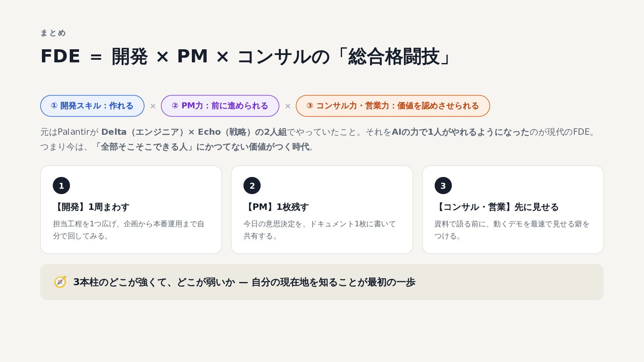The height and width of the screenshot is (362, 644).
Task: Click the compass emoji icon
Action: (x=60, y=282)
